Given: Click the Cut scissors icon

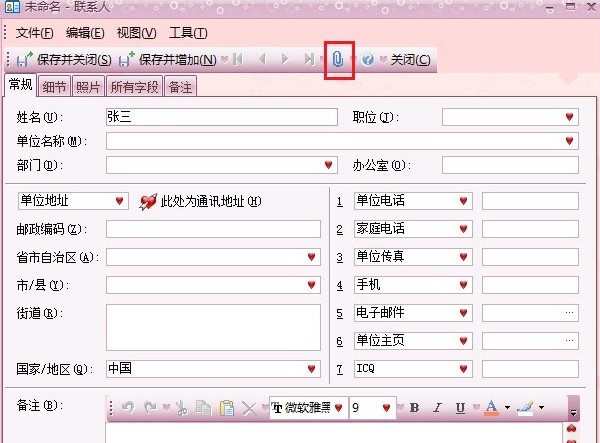Looking at the screenshot, I should [182, 408].
